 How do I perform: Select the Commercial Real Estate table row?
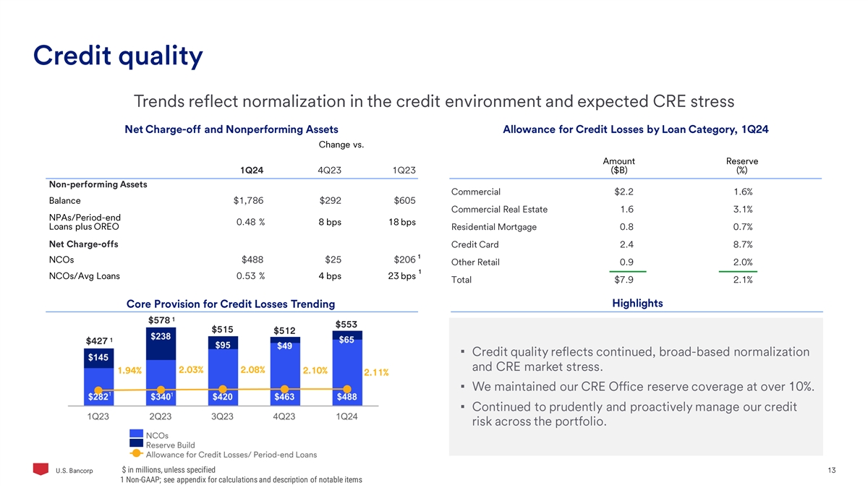[x=499, y=210]
